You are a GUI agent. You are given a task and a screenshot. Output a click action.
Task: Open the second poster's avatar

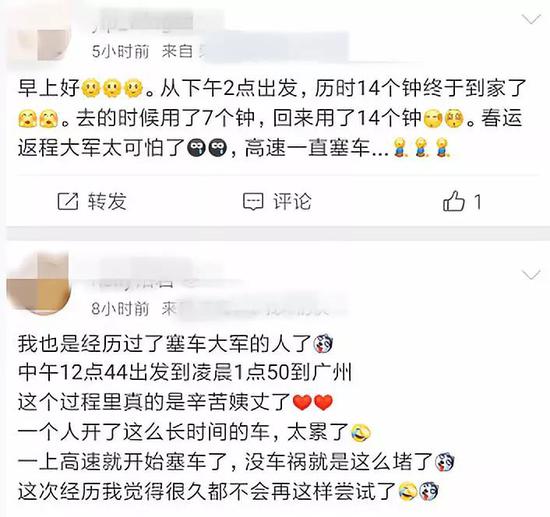[39, 283]
